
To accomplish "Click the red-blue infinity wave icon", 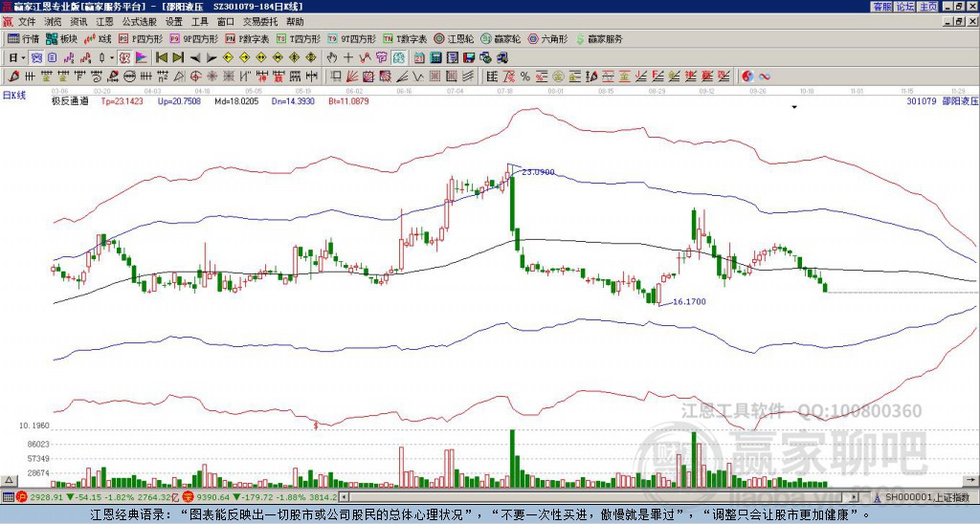I will click(765, 76).
